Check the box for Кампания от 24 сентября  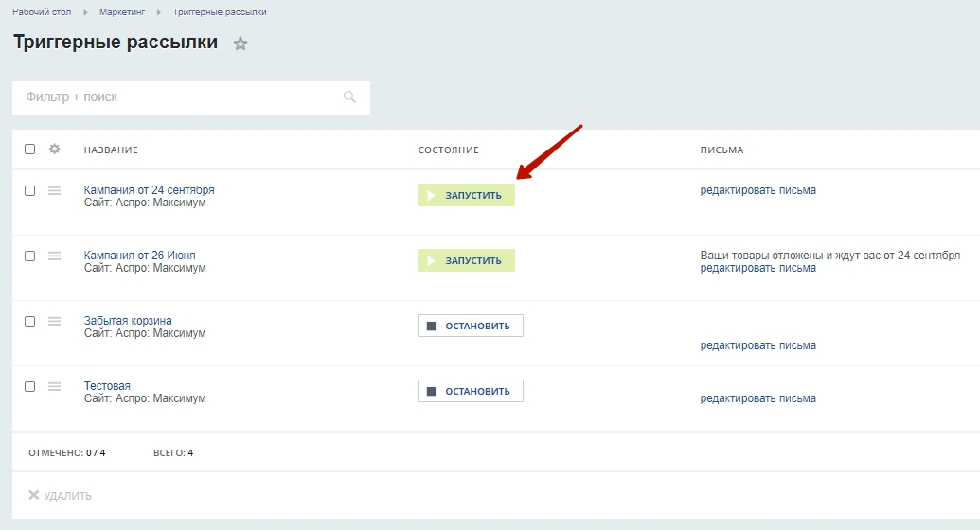pos(30,190)
